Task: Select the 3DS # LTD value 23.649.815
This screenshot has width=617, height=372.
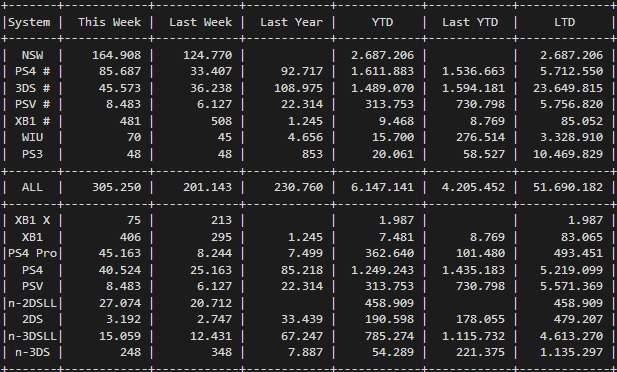Action: [x=568, y=88]
